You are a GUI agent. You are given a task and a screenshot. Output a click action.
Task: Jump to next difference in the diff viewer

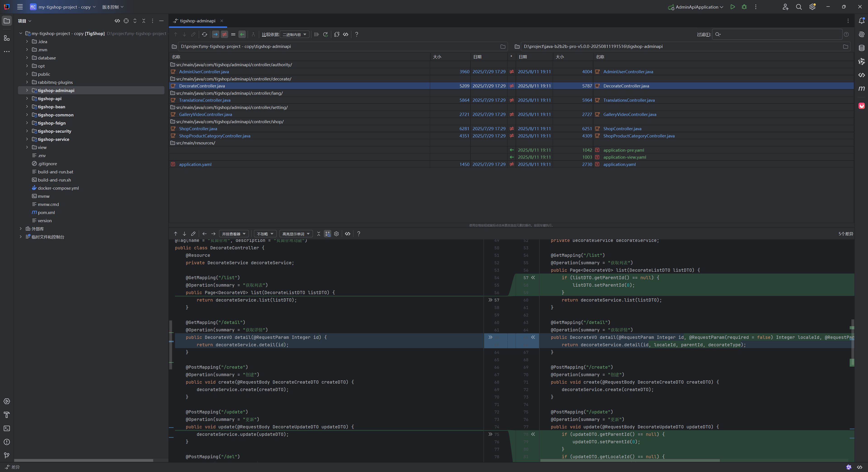pyautogui.click(x=184, y=234)
